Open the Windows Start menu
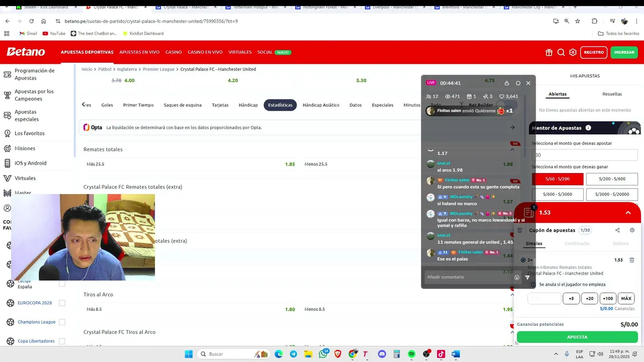 pos(189,354)
